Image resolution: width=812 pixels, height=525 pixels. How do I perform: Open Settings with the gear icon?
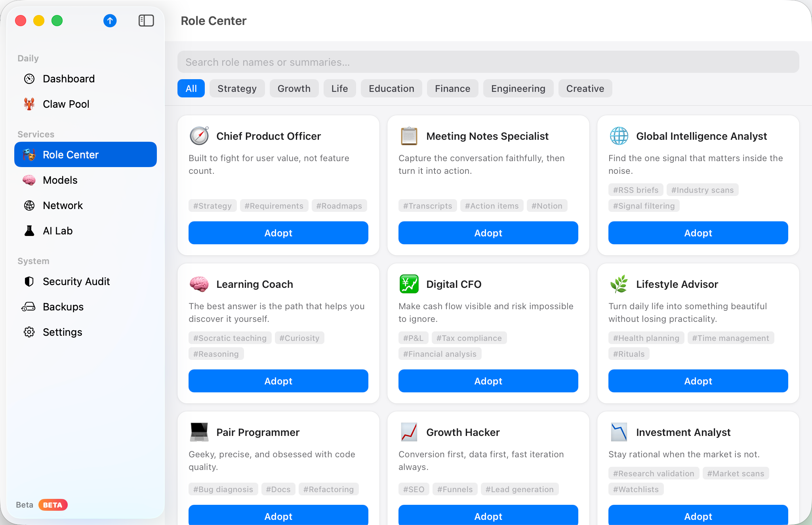click(x=29, y=332)
